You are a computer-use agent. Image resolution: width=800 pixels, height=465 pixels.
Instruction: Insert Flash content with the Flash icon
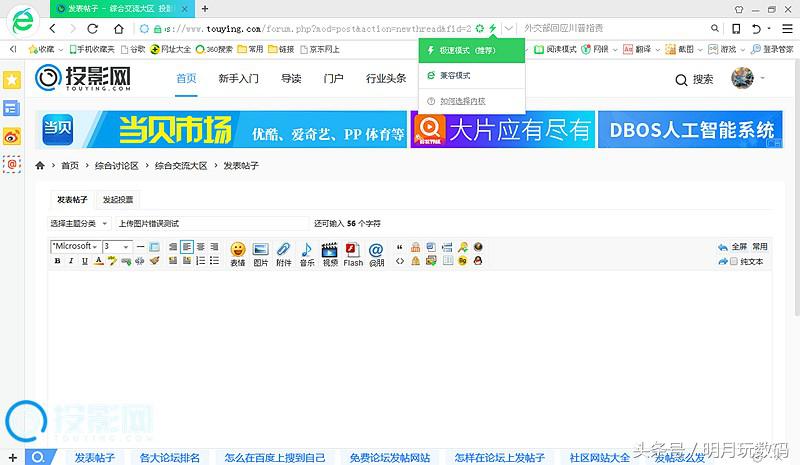click(x=353, y=254)
